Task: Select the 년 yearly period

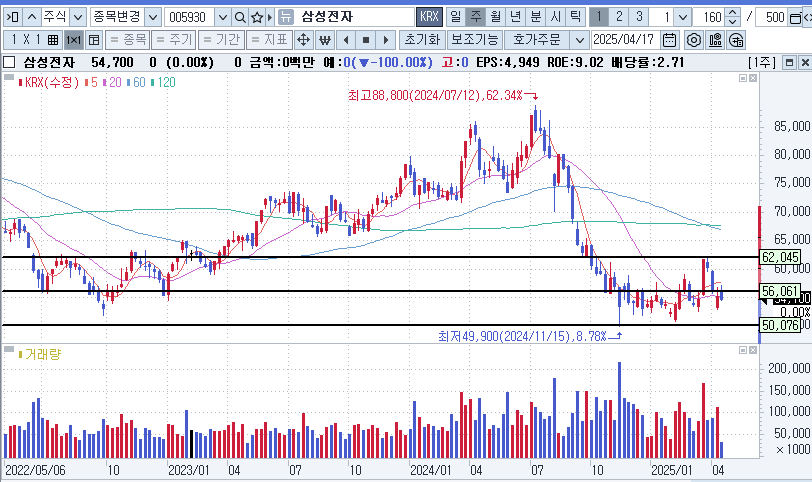Action: (x=515, y=17)
